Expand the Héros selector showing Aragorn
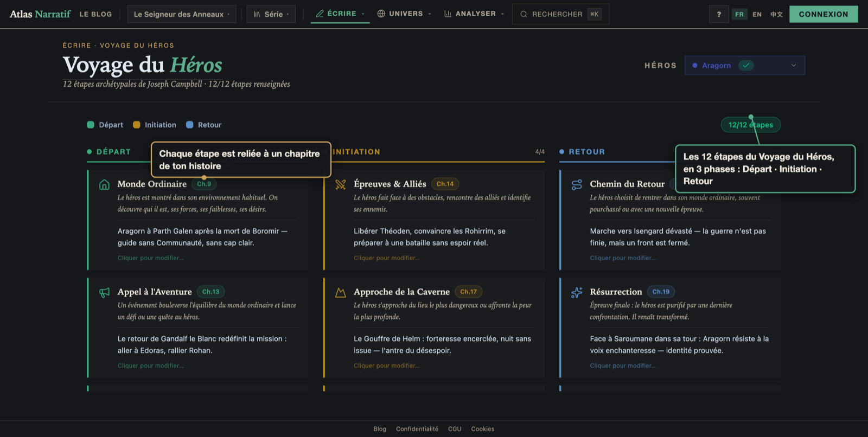 pos(745,66)
